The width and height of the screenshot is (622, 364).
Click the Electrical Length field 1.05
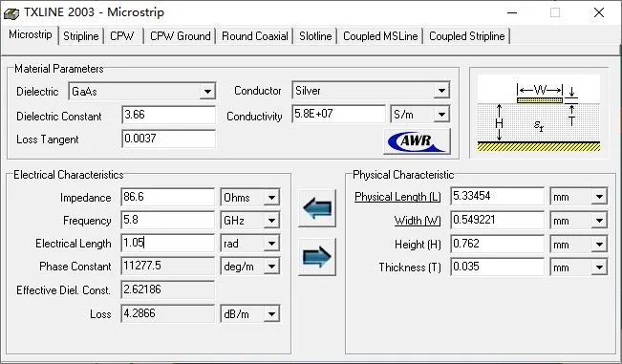click(168, 243)
